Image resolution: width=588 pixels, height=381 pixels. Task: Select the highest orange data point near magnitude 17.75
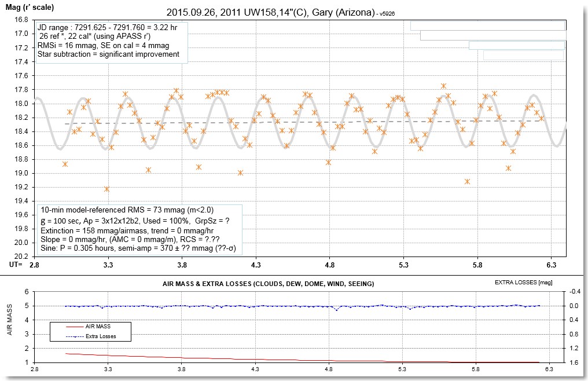(x=443, y=86)
